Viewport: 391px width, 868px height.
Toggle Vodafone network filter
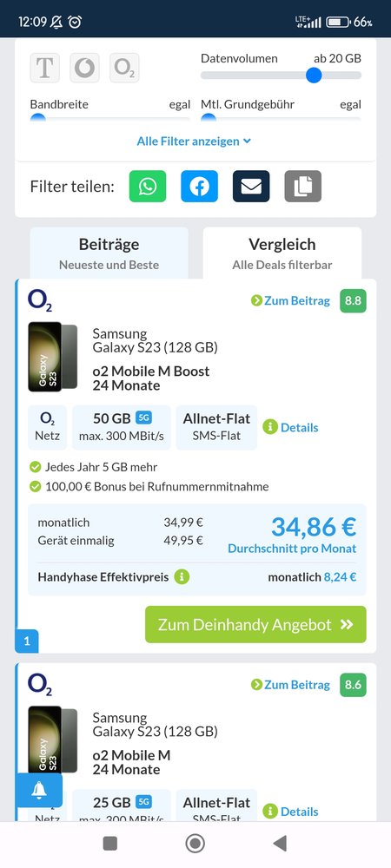[85, 68]
